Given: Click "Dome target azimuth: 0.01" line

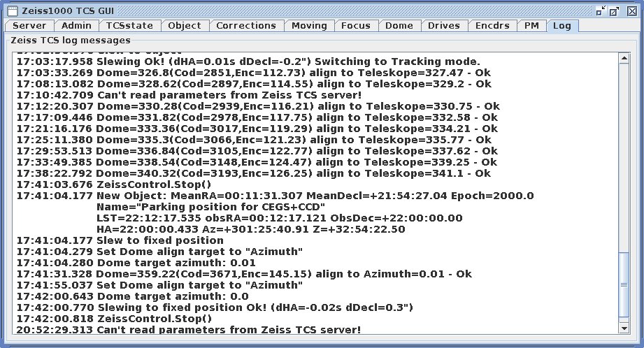Looking at the screenshot, I should tap(136, 263).
